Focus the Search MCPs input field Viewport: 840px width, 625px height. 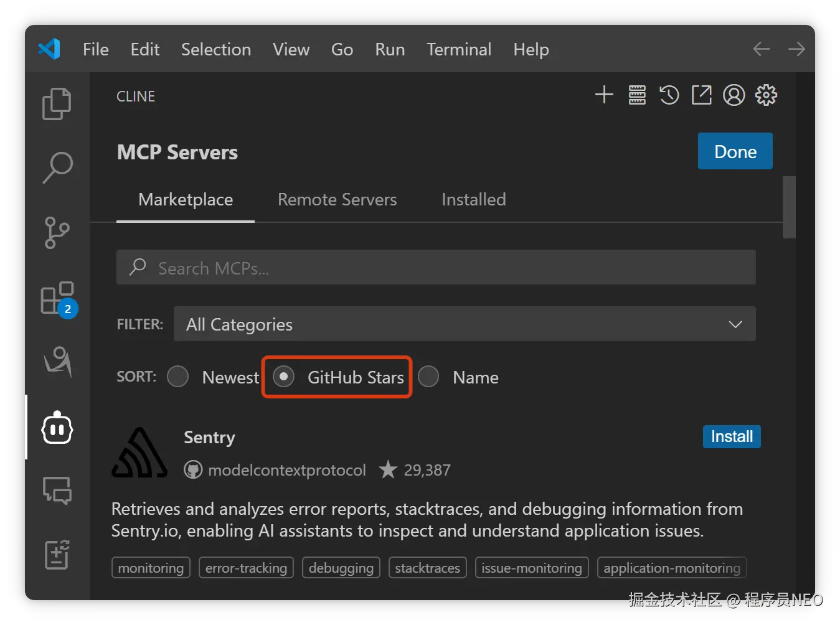click(x=436, y=268)
